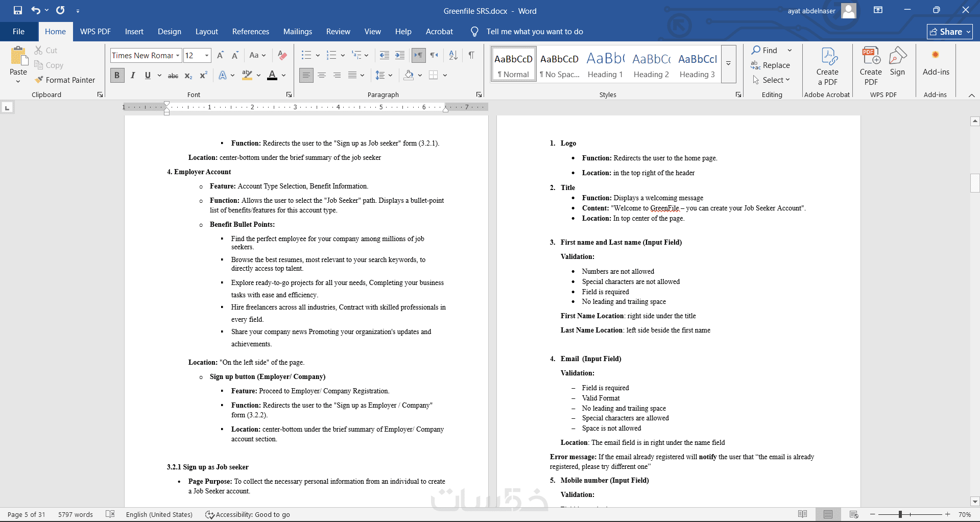Image resolution: width=980 pixels, height=522 pixels.
Task: Toggle Bold formatting
Action: [x=117, y=76]
